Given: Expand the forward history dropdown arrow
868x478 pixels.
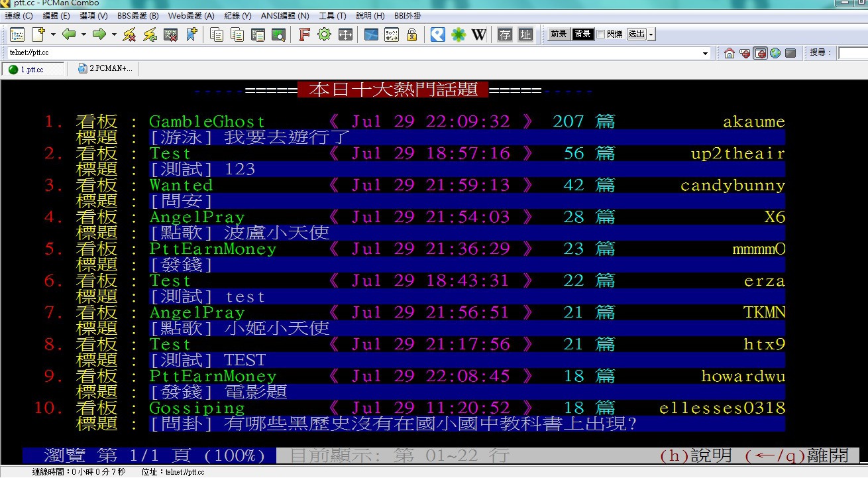Looking at the screenshot, I should pos(114,34).
